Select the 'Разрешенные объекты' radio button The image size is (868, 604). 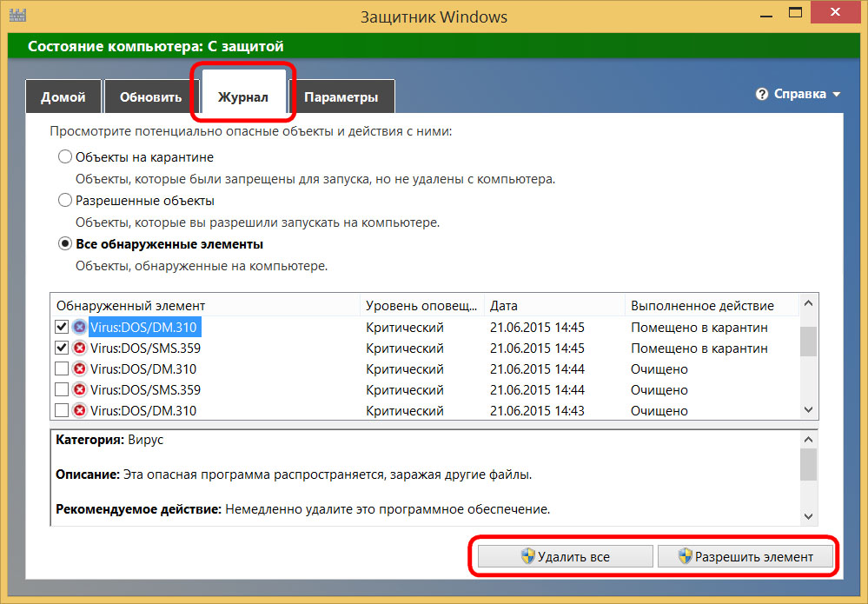click(x=65, y=200)
